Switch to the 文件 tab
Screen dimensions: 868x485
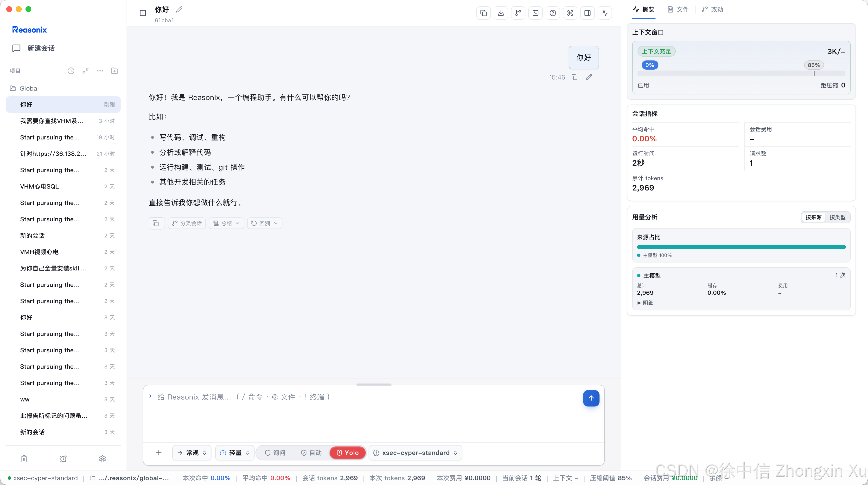(678, 9)
